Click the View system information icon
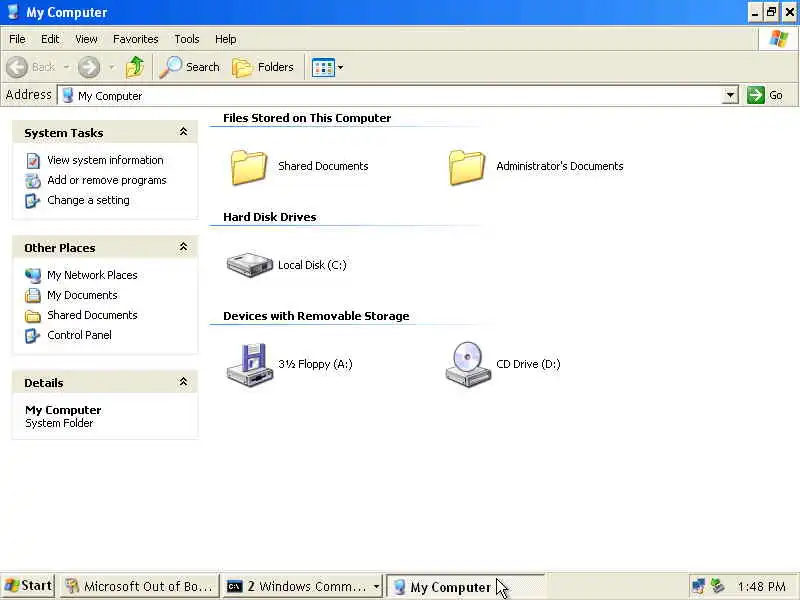Screen dimensions: 800x600 tap(33, 161)
